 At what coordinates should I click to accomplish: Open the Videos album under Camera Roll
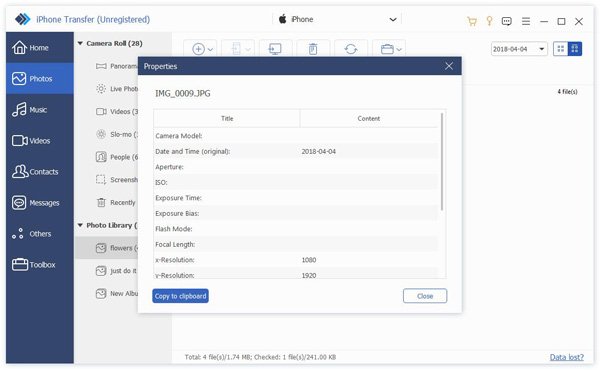pos(117,111)
